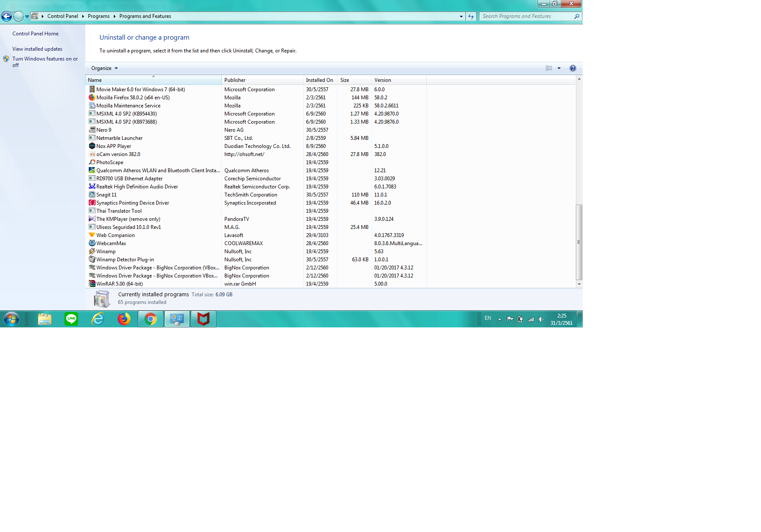The height and width of the screenshot is (532, 761).
Task: Select the Nox APP Player icon
Action: [92, 146]
